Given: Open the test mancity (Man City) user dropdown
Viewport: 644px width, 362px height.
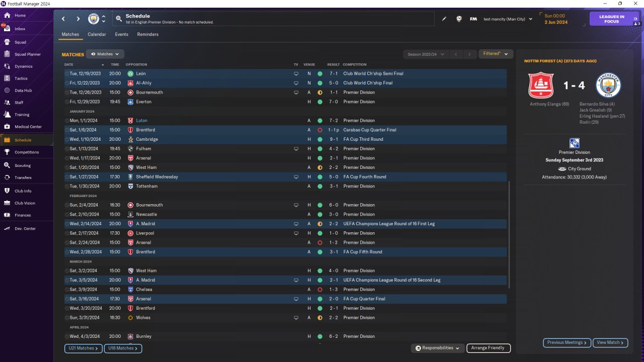Looking at the screenshot, I should coord(508,19).
